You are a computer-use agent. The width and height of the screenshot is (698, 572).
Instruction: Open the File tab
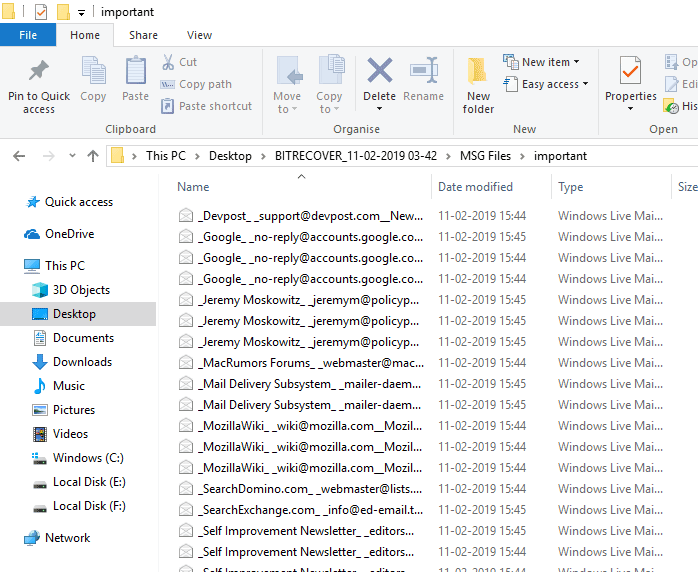[28, 35]
